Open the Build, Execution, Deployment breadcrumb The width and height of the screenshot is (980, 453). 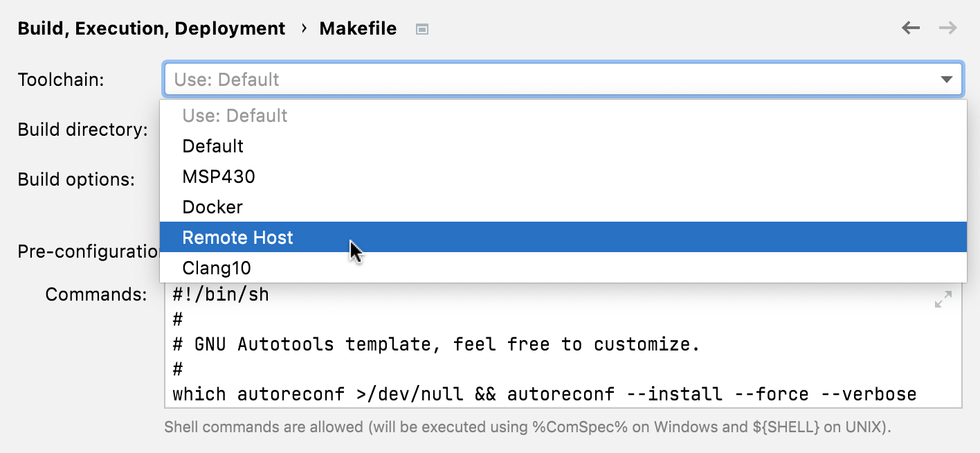point(149,28)
